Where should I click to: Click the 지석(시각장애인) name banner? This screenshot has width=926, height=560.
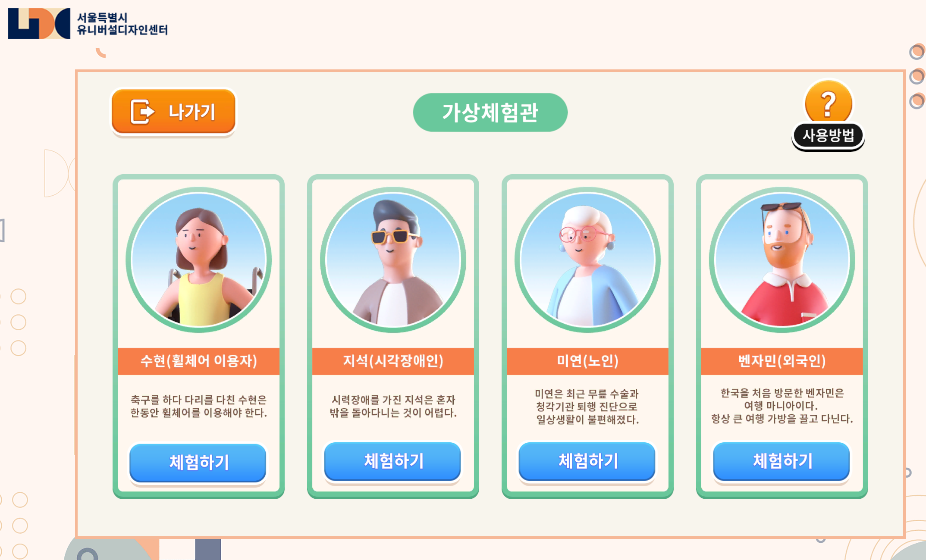(393, 361)
